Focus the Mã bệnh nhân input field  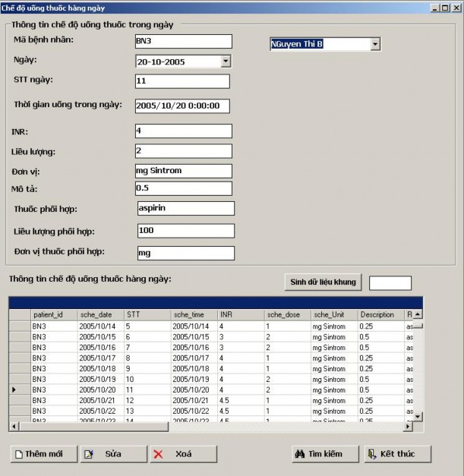[182, 41]
